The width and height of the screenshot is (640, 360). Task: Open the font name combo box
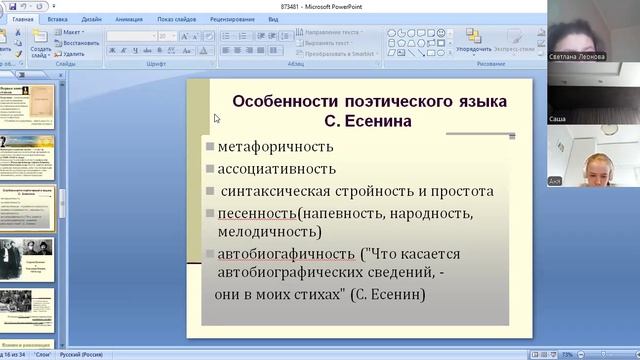131,36
